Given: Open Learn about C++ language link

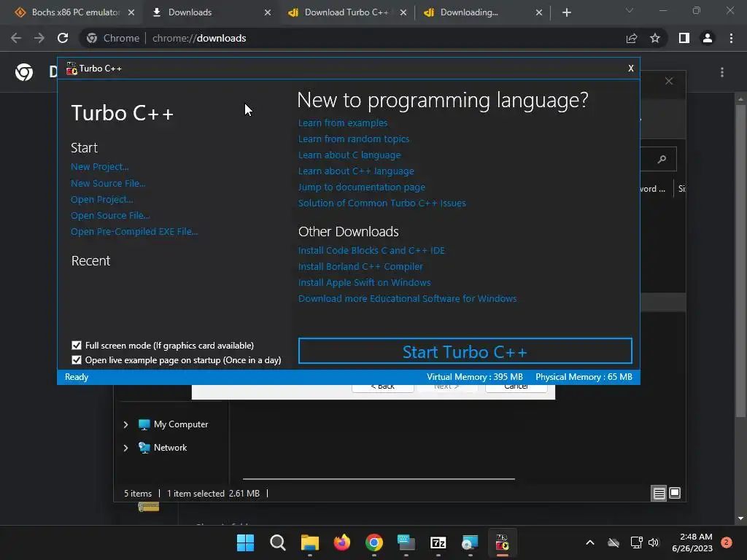Looking at the screenshot, I should coord(356,171).
